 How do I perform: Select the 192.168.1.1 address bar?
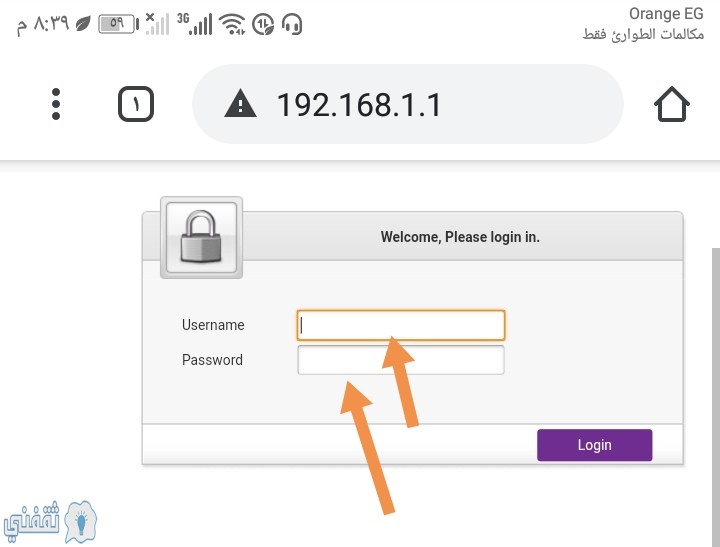tap(408, 104)
